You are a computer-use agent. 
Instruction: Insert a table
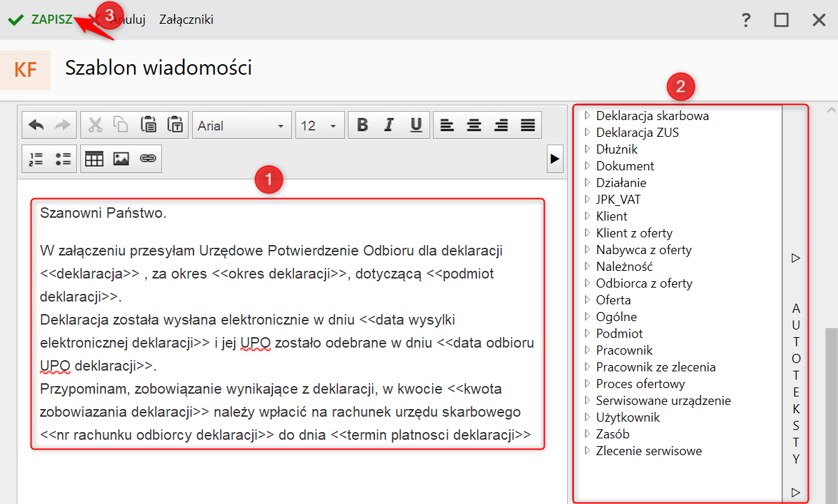click(x=94, y=158)
